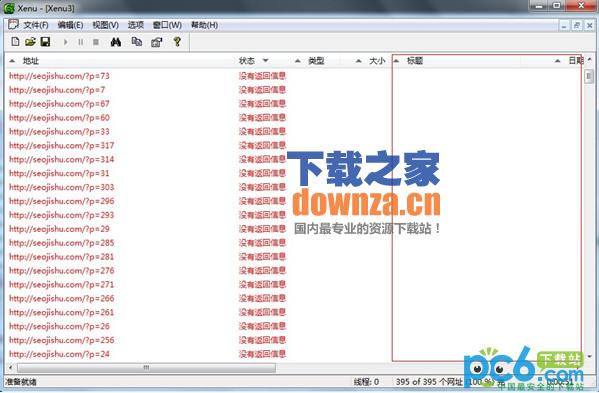
Task: Click the horizontal scrollbar thumb
Action: (146, 368)
